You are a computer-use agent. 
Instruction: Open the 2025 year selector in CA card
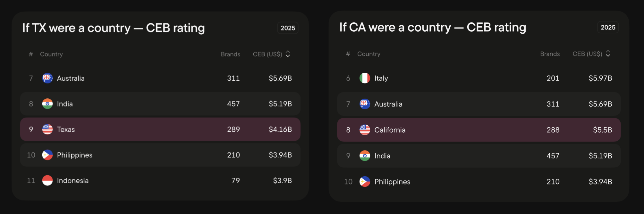pos(608,27)
